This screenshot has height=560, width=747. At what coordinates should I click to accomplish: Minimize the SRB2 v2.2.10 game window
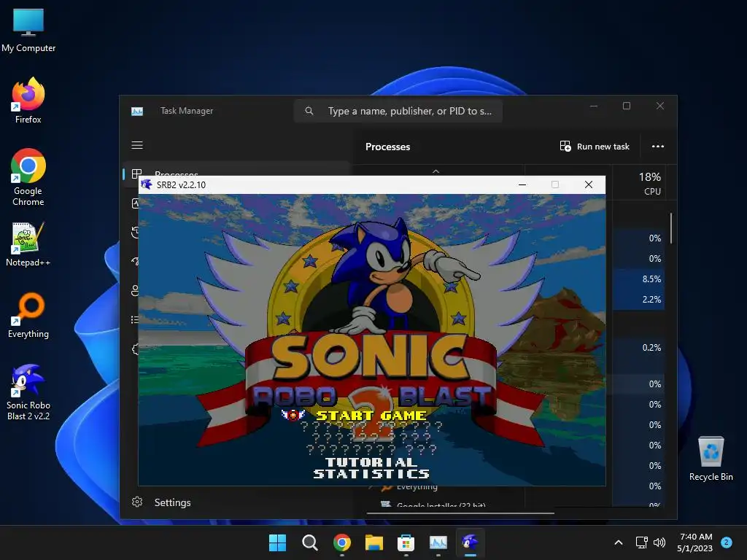[x=522, y=184]
